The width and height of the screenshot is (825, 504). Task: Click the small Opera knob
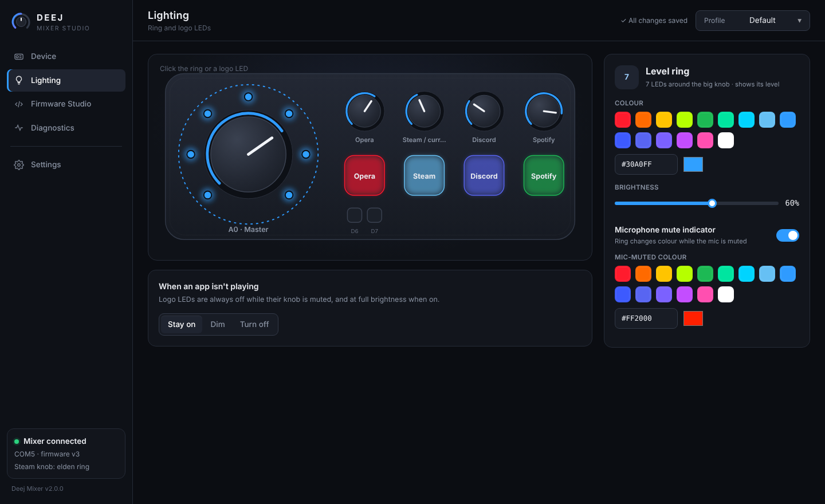(364, 111)
